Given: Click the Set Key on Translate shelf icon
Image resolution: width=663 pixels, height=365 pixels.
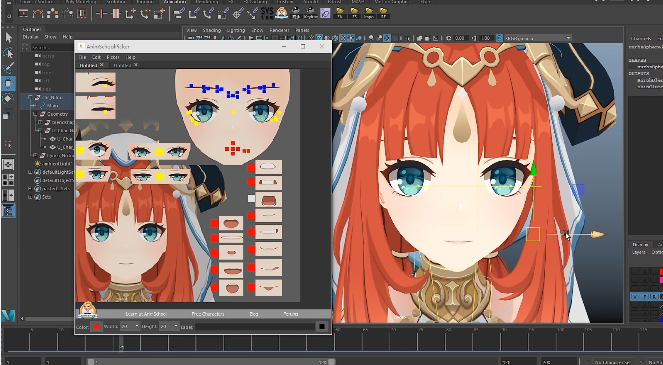Looking at the screenshot, I should click(x=130, y=13).
